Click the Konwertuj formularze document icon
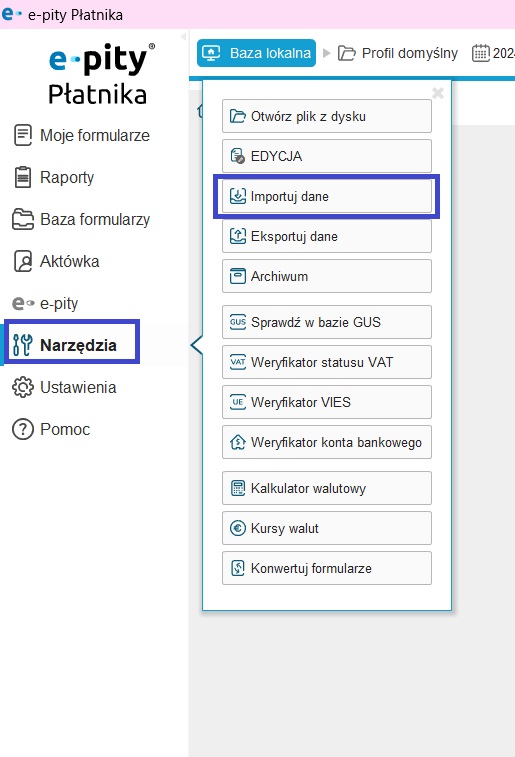515x757 pixels. [237, 568]
